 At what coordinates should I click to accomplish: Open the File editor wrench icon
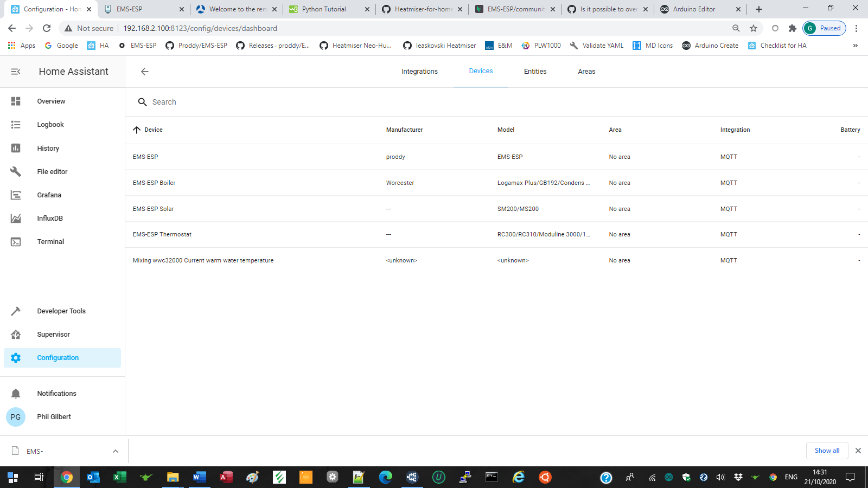[x=16, y=171]
